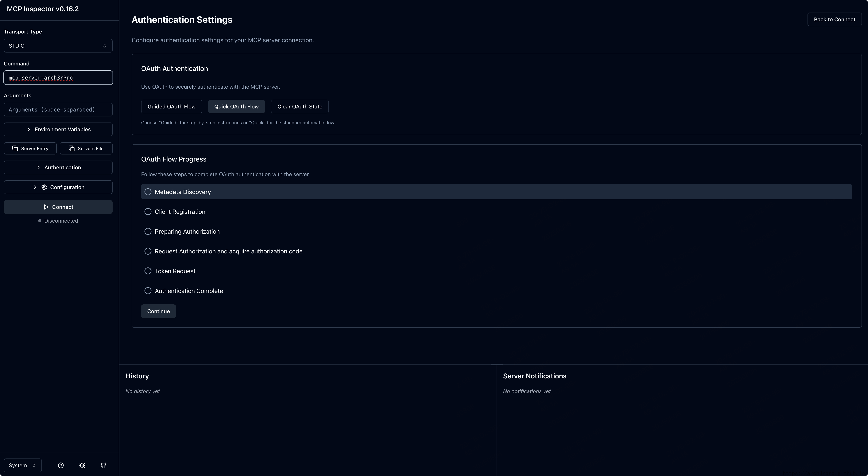868x476 pixels.
Task: Click into the Arguments input field
Action: click(58, 110)
